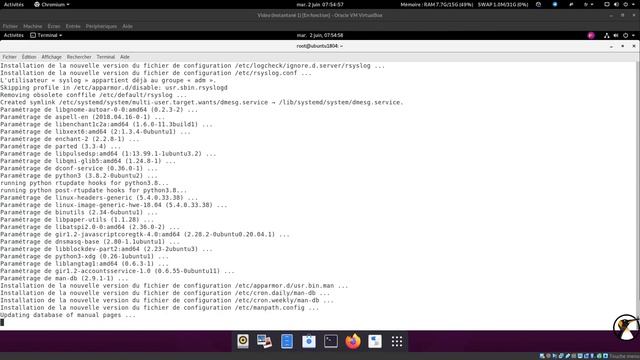This screenshot has width=640, height=360.
Task: Open the fr keyboard layout dropdown
Action: coord(588,4)
